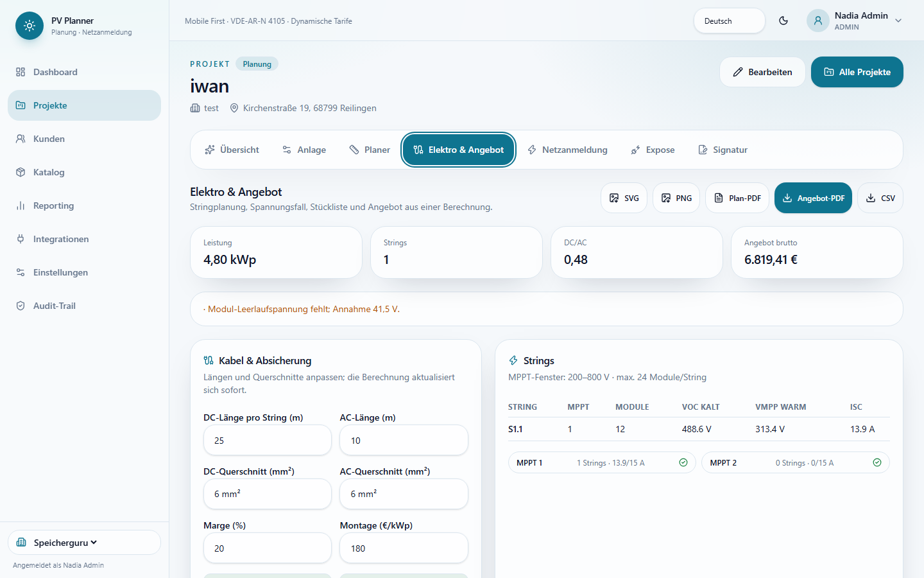This screenshot has width=924, height=578.
Task: Open the Netzanmeldung tab
Action: point(567,150)
